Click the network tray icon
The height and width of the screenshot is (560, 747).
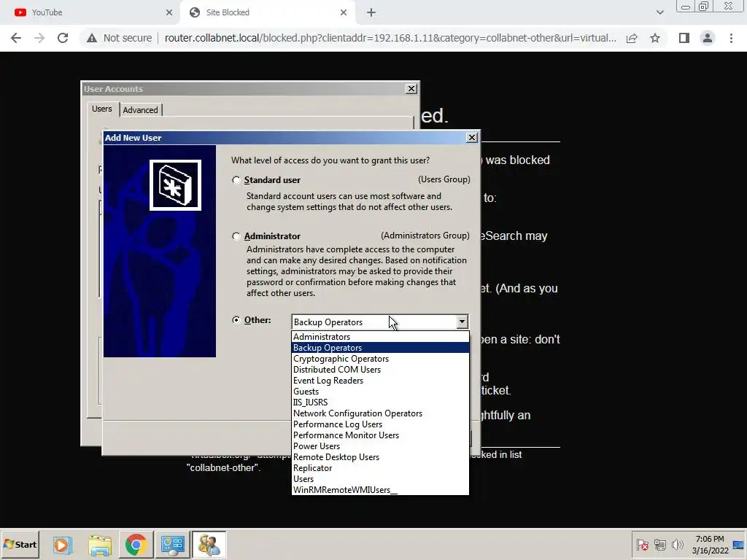[x=659, y=544]
